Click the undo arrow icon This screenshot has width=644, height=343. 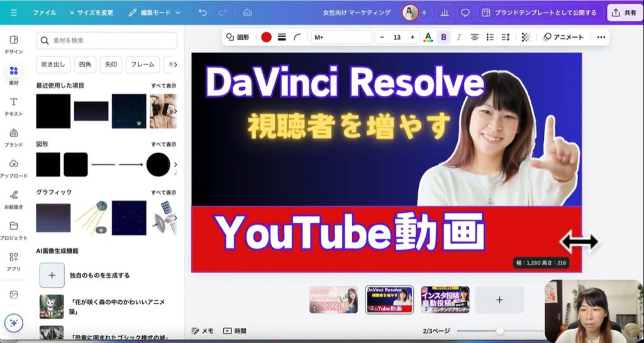pyautogui.click(x=203, y=13)
